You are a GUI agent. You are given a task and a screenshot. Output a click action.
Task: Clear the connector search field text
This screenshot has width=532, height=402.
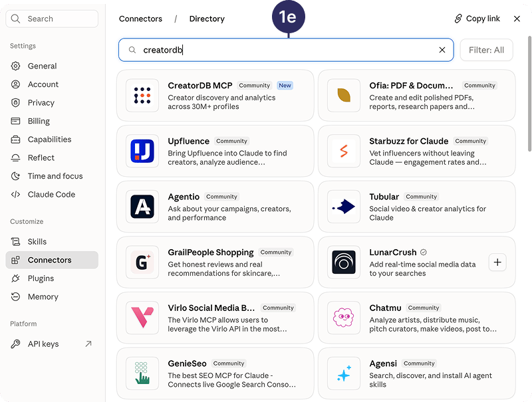442,50
